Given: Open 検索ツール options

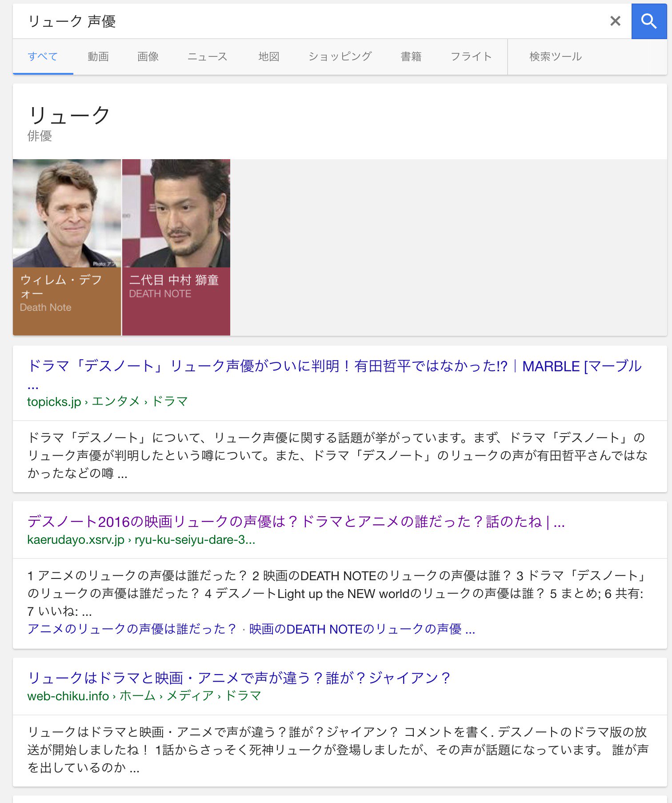Looking at the screenshot, I should click(555, 56).
